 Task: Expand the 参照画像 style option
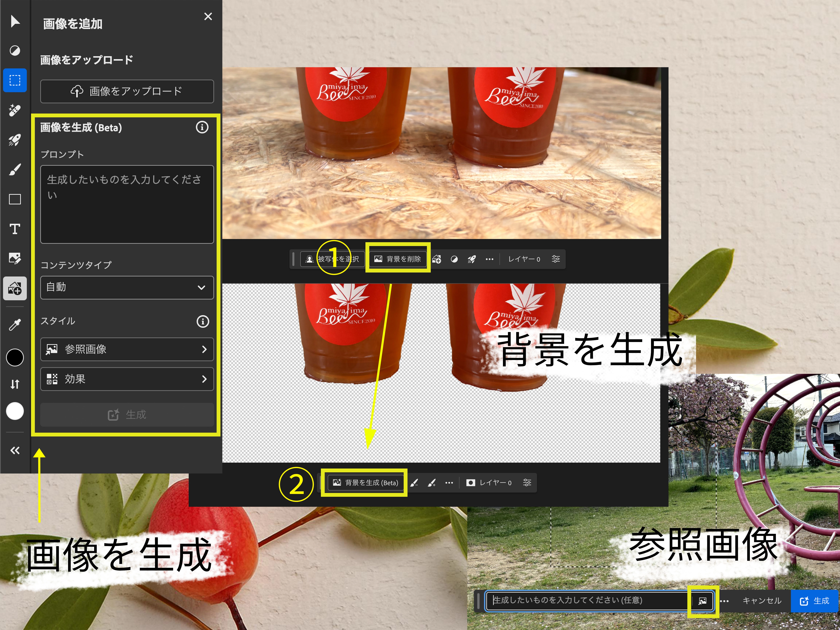tap(127, 349)
